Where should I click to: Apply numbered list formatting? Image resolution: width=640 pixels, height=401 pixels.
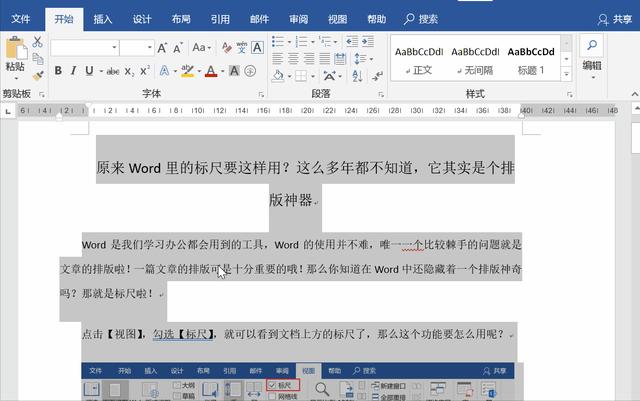click(x=301, y=41)
